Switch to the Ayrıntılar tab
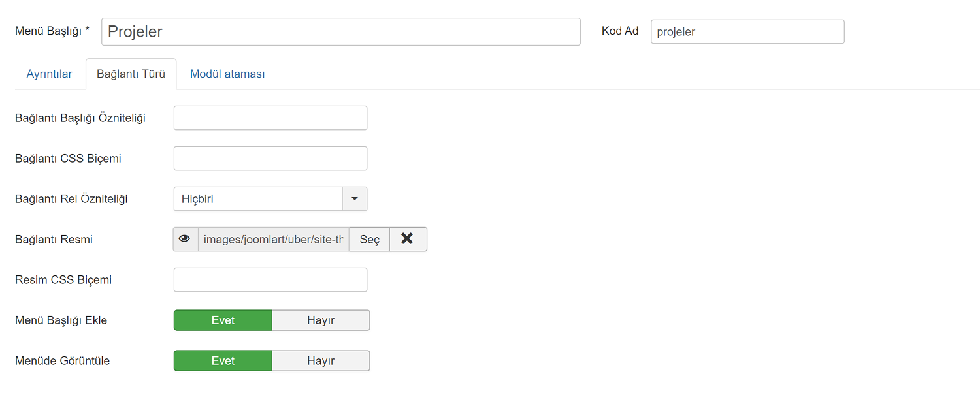980x406 pixels. (x=49, y=74)
